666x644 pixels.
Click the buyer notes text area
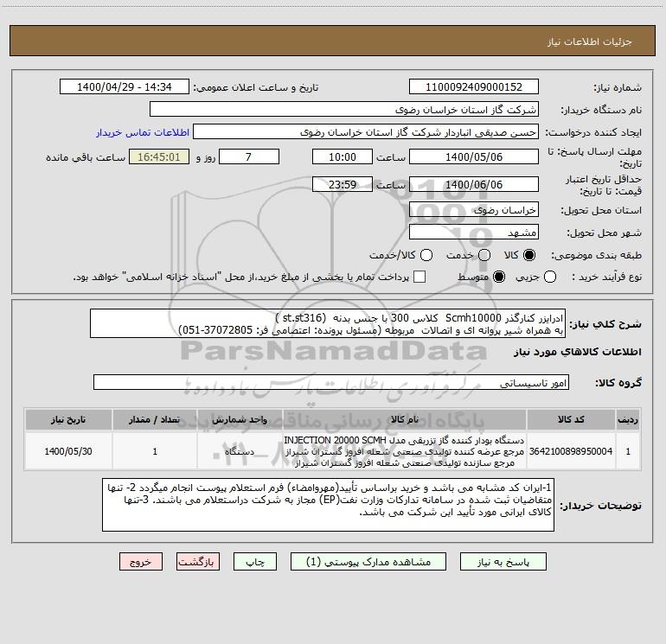328,504
